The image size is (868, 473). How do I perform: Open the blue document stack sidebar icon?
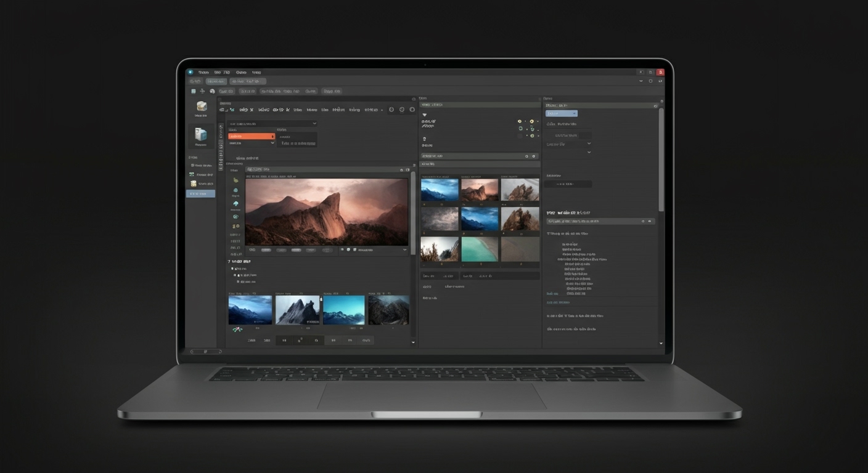click(x=200, y=134)
